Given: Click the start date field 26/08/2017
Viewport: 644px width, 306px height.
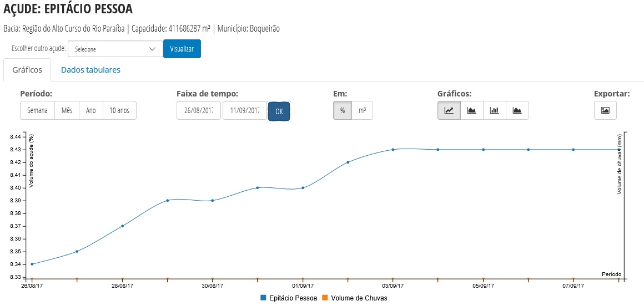Looking at the screenshot, I should (x=199, y=110).
